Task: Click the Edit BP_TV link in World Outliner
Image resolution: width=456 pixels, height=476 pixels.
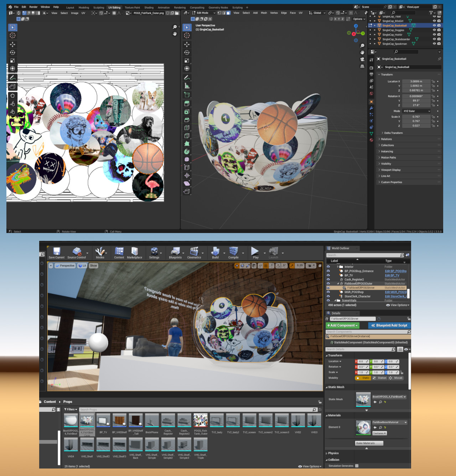Action: click(x=392, y=275)
